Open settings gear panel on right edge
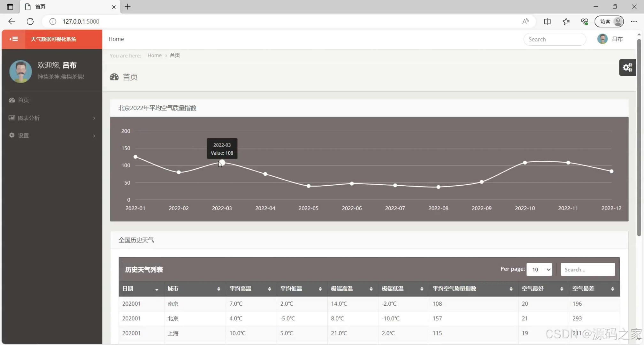 coord(627,67)
